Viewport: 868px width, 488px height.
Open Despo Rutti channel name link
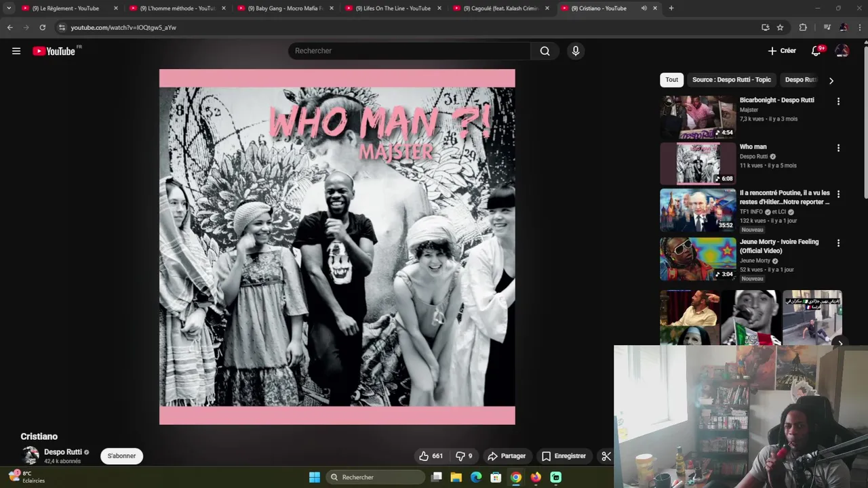(63, 452)
